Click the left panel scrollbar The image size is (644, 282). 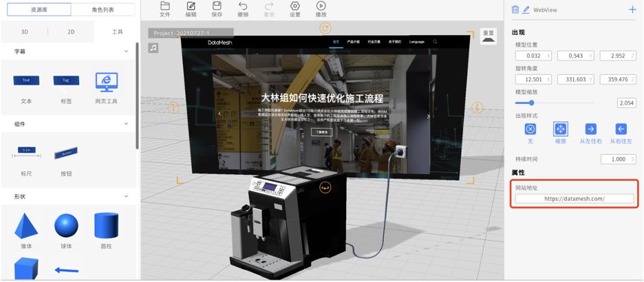tap(137, 95)
